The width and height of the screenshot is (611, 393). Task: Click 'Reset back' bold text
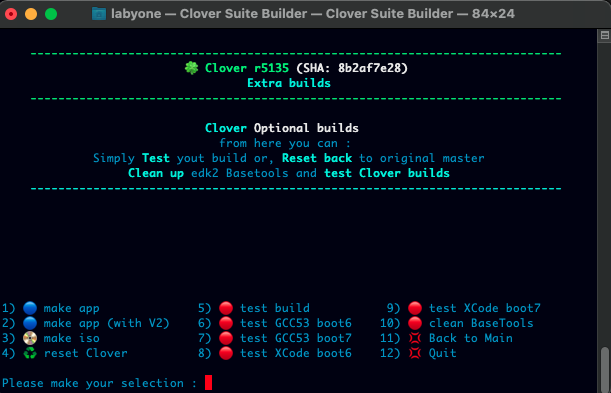coord(317,158)
